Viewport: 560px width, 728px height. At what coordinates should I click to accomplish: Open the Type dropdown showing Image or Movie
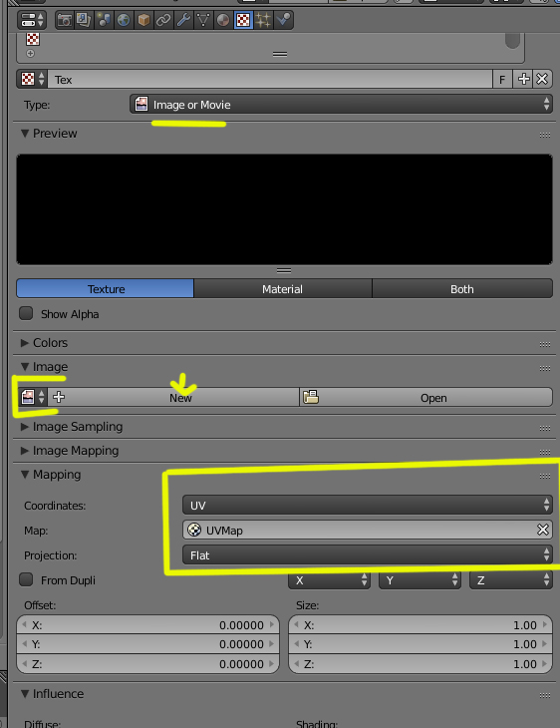[341, 105]
